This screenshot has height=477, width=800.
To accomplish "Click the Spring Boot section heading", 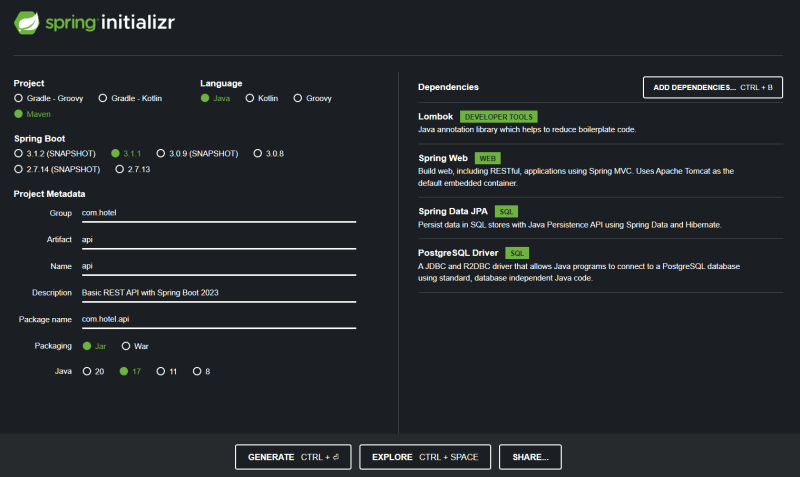I will click(39, 139).
